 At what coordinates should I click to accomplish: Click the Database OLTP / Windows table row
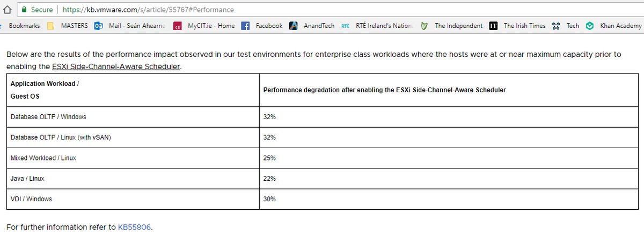point(322,116)
